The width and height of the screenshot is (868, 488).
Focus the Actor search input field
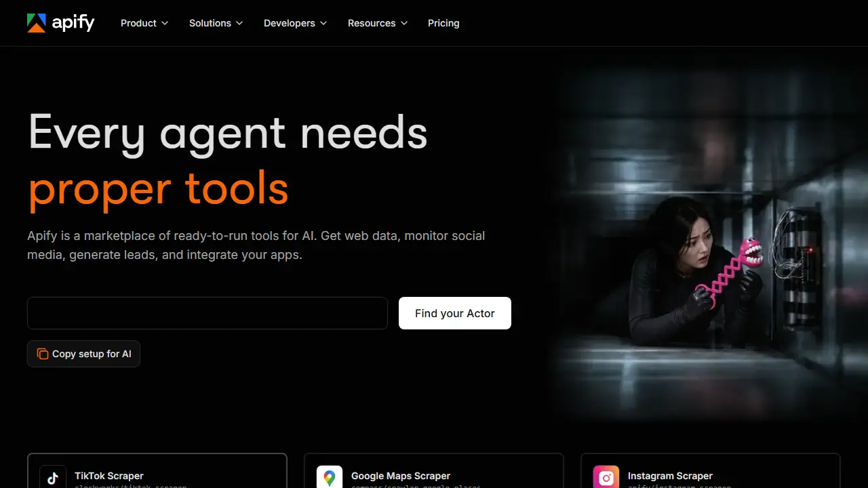(208, 313)
